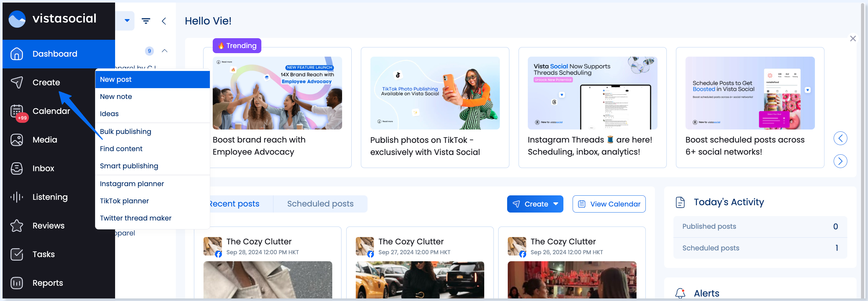The image size is (868, 301).
Task: Click the Create paper plane icon
Action: click(17, 83)
